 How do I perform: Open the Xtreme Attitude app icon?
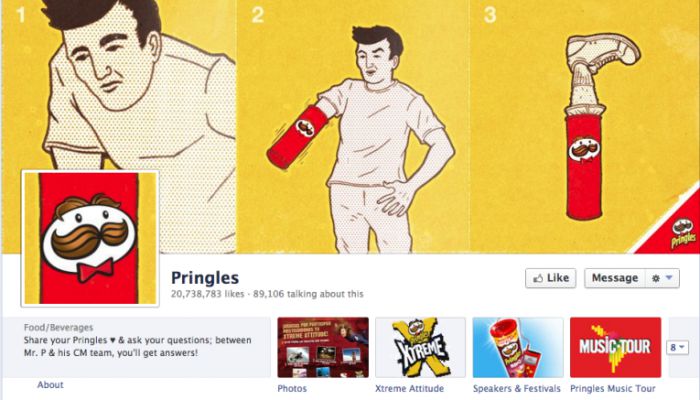click(x=420, y=347)
